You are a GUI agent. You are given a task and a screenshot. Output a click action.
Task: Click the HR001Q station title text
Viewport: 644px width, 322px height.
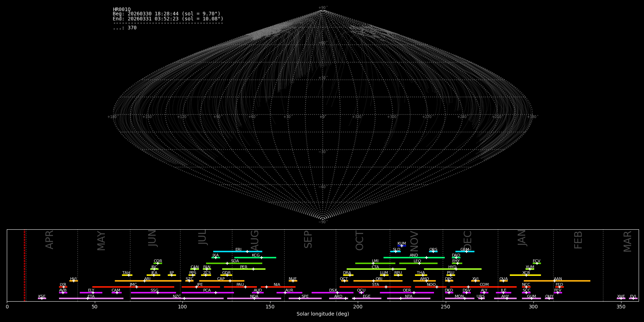click(122, 10)
